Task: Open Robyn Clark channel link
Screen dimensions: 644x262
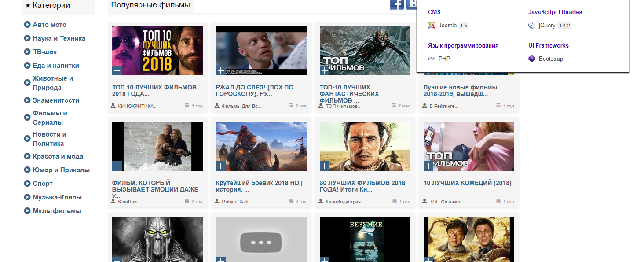Action: pyautogui.click(x=235, y=202)
